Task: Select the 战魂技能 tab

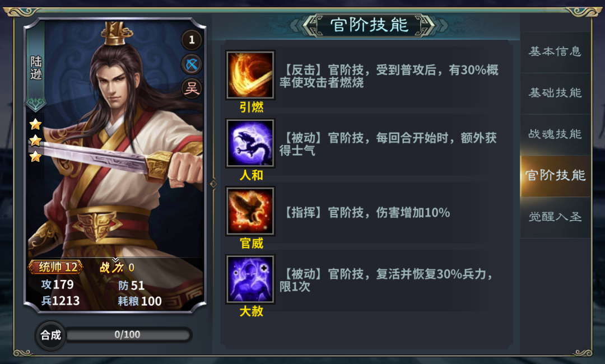Action: (x=555, y=134)
